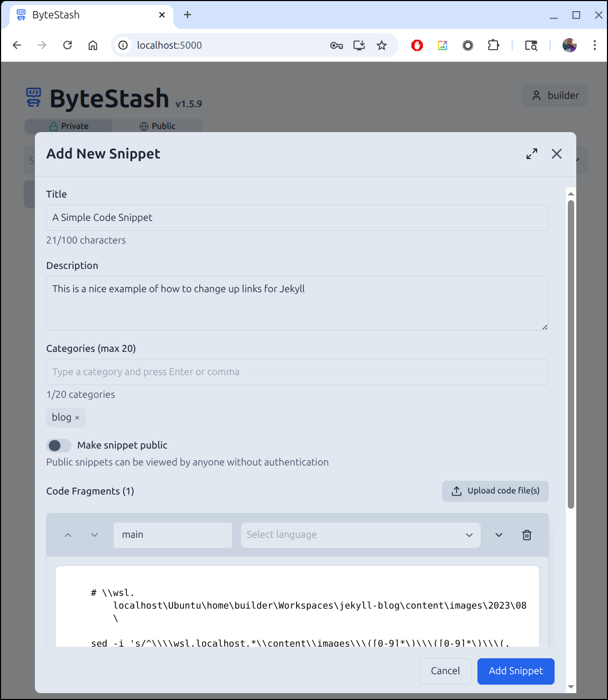Remove the blog category tag

[x=77, y=418]
